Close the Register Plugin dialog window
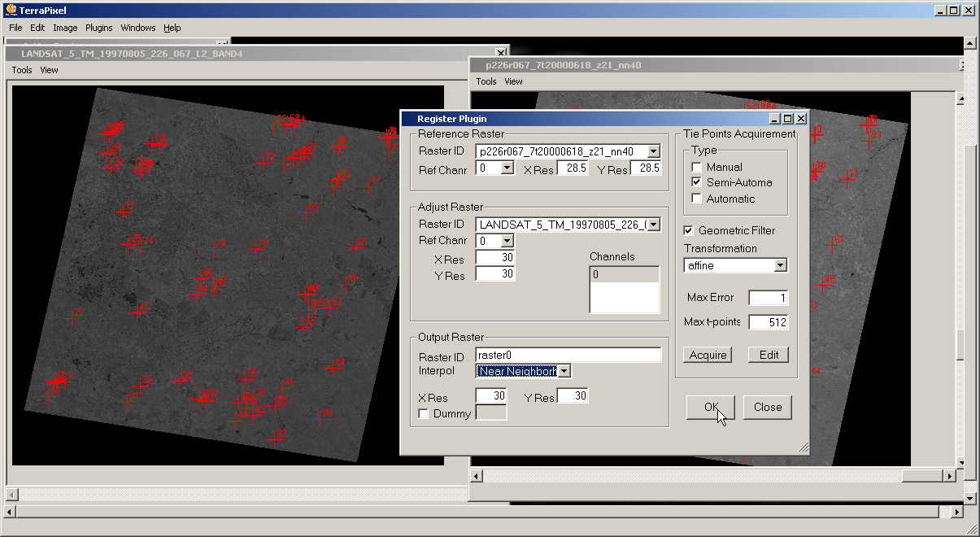The height and width of the screenshot is (537, 980). click(x=800, y=119)
